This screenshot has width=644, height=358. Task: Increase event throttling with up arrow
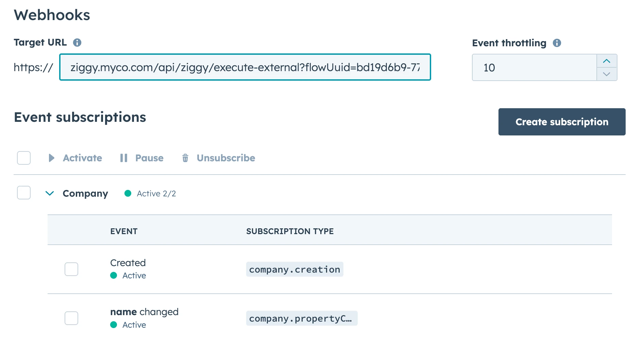point(606,61)
